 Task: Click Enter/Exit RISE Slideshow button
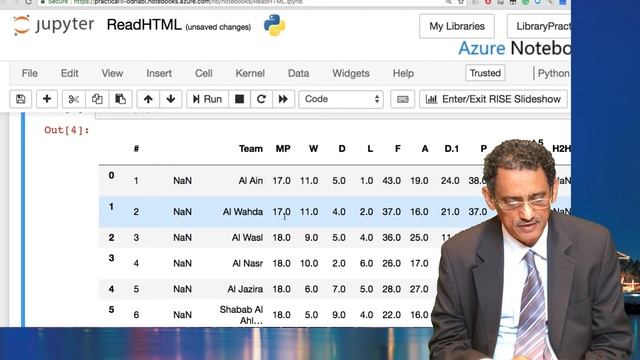coord(493,99)
